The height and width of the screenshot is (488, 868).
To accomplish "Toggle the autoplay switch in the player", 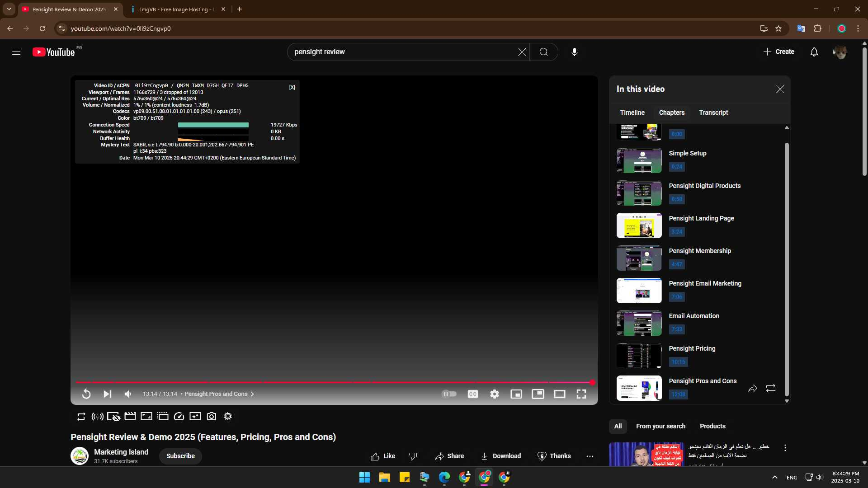I will pos(449,394).
